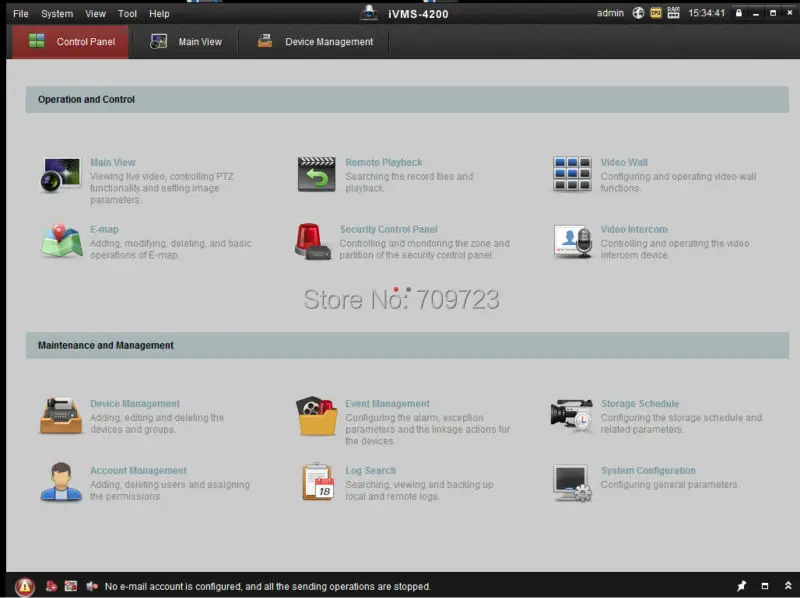
Task: Open the Main View monitor icon
Action: [x=60, y=174]
